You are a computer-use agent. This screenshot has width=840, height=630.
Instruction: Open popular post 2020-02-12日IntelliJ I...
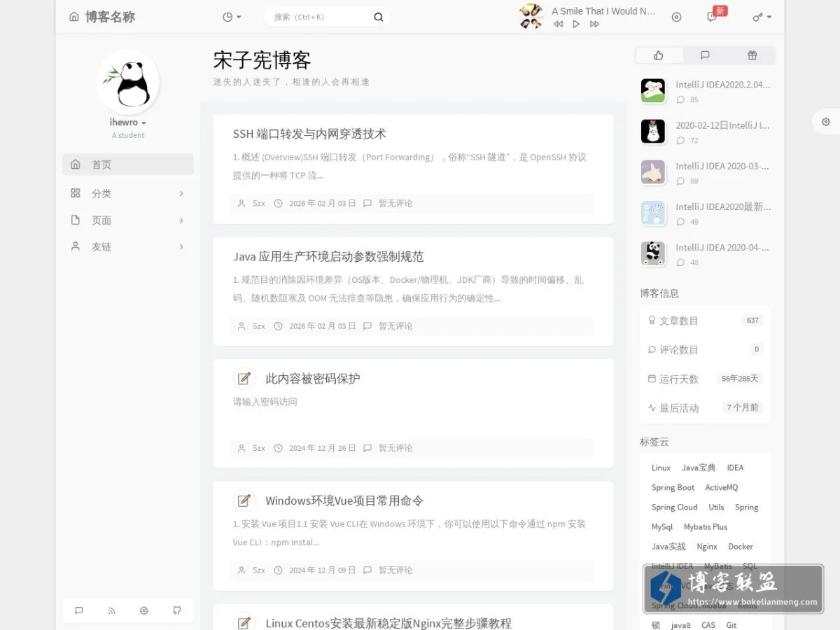(722, 125)
